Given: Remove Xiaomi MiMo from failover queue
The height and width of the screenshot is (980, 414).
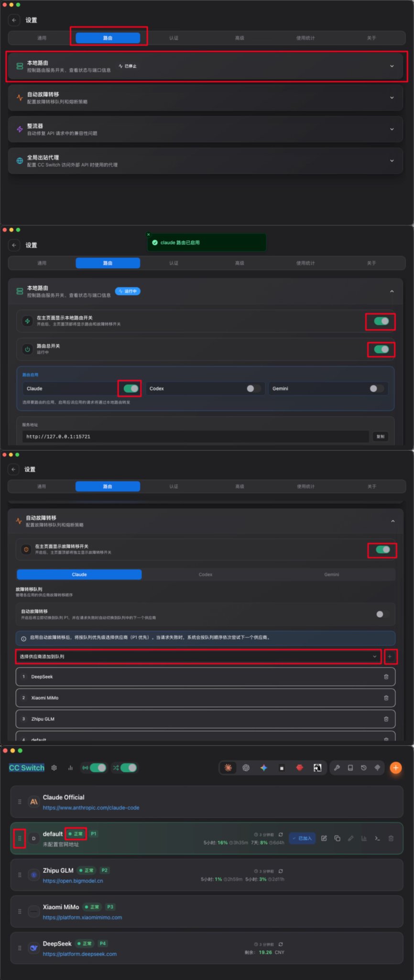Looking at the screenshot, I should coord(386,698).
